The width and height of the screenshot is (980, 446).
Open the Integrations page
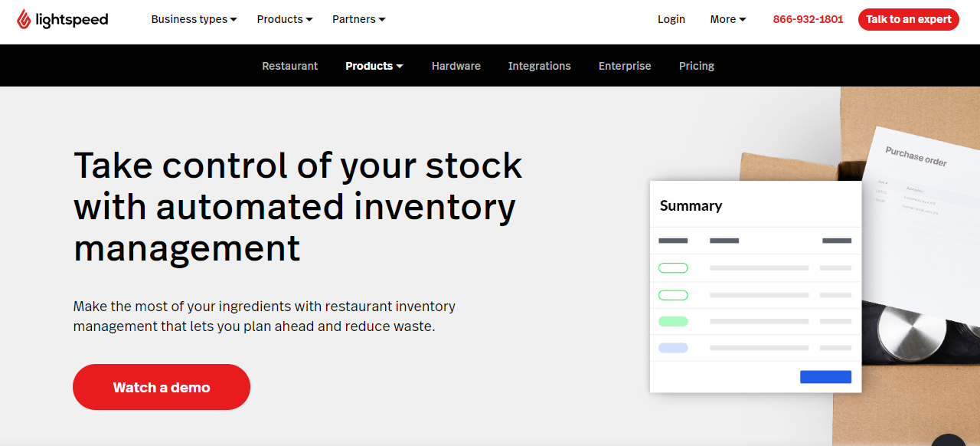(540, 66)
